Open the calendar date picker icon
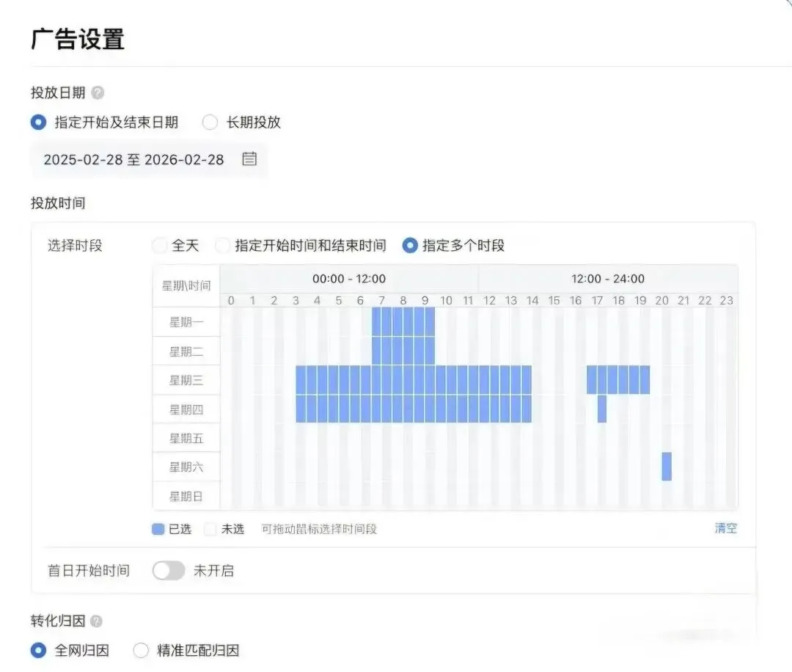Viewport: 792px width, 672px height. tap(249, 159)
